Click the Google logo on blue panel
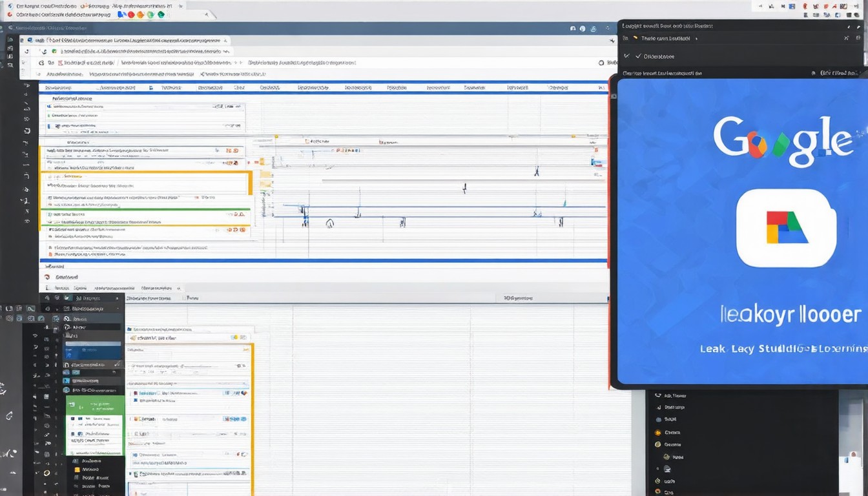 783,141
